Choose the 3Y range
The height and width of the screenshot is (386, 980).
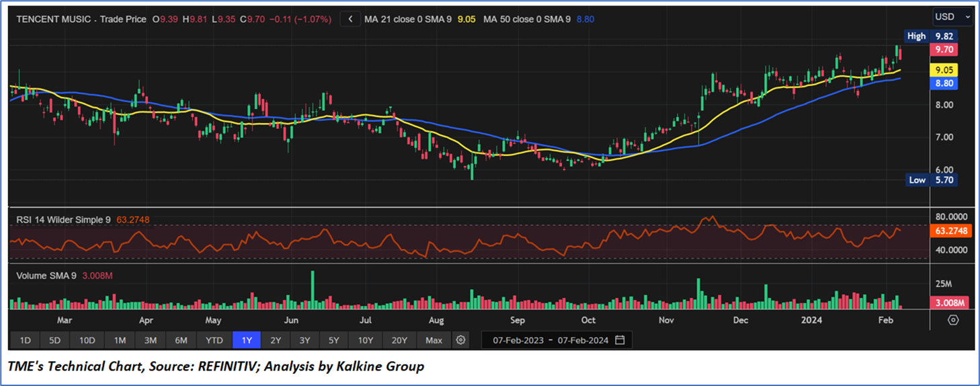(304, 340)
